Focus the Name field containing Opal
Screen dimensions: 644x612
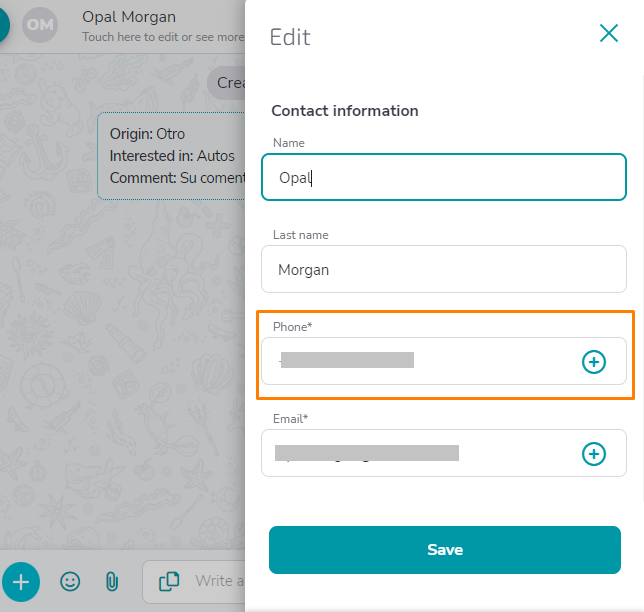point(444,177)
